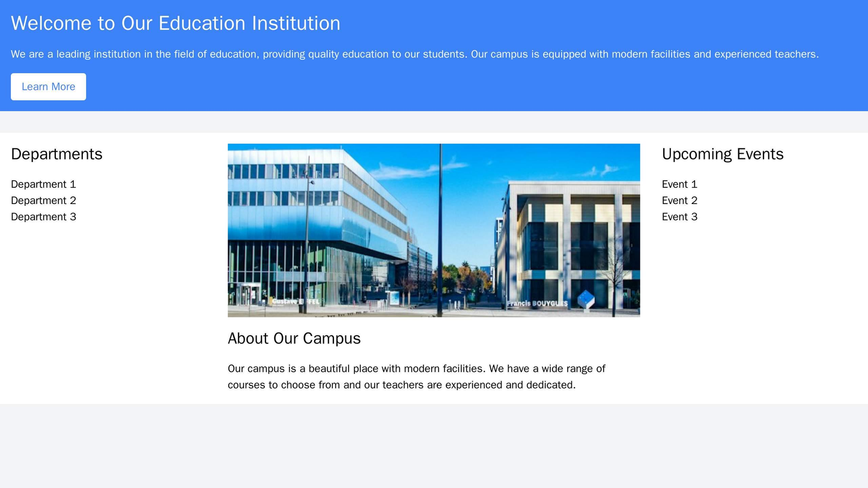The height and width of the screenshot is (488, 868).
Task: Select the Welcome to Our Education Institution heading
Action: coord(174,21)
